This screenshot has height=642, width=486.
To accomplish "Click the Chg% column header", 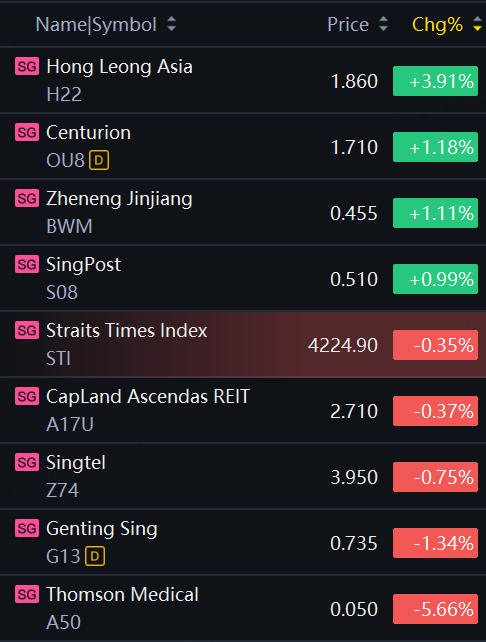I will tap(437, 25).
